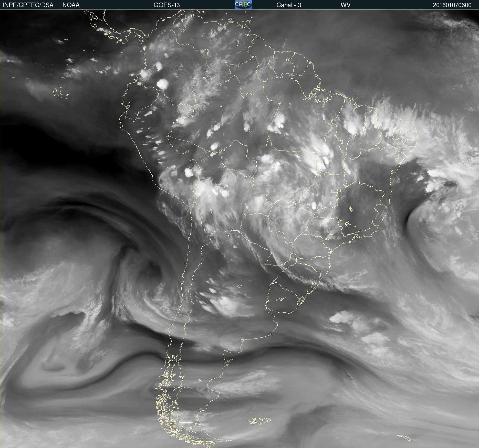Click the WV label in header
Image resolution: width=479 pixels, height=448 pixels.
(346, 5)
